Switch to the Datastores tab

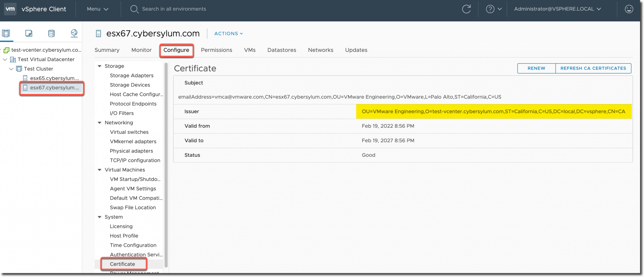point(282,50)
